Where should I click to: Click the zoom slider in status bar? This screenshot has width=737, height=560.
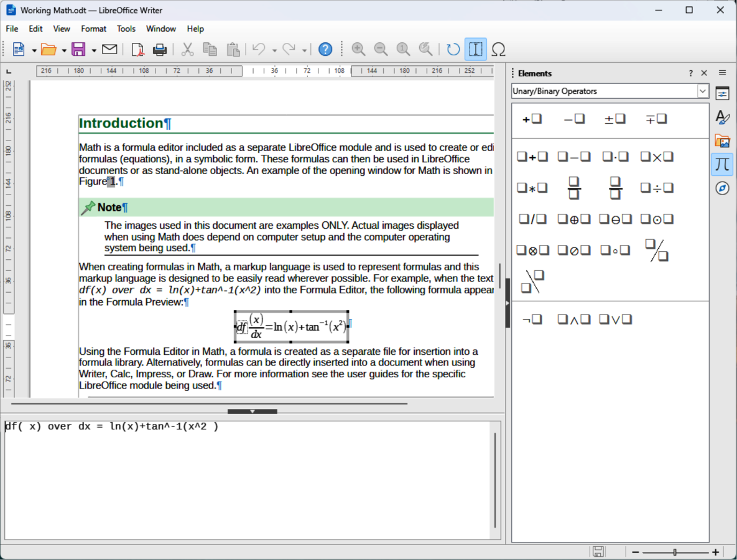[675, 552]
